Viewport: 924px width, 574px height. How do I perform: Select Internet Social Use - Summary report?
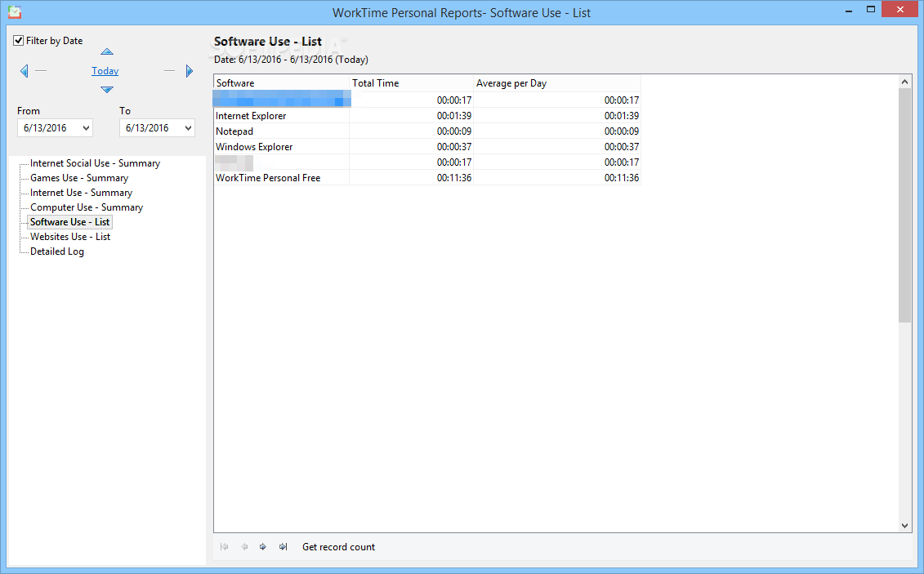click(95, 163)
